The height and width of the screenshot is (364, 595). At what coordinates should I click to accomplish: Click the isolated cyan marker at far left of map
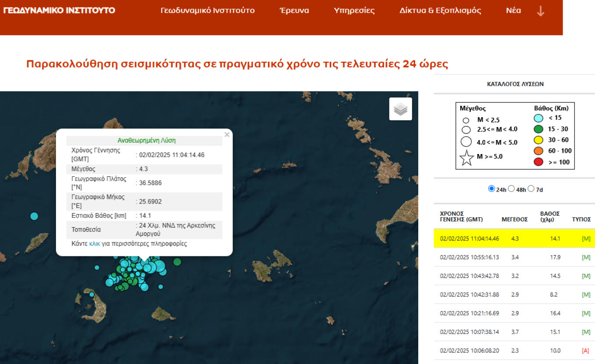[34, 216]
